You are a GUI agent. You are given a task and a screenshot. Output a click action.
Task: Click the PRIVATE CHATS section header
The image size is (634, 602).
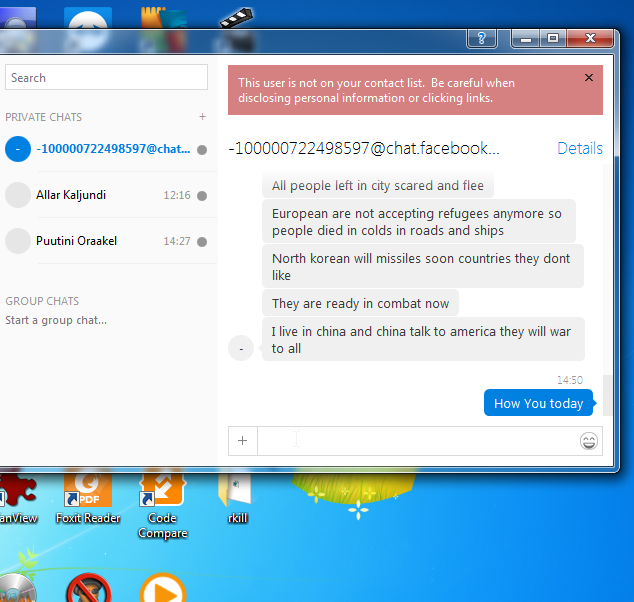(x=43, y=117)
